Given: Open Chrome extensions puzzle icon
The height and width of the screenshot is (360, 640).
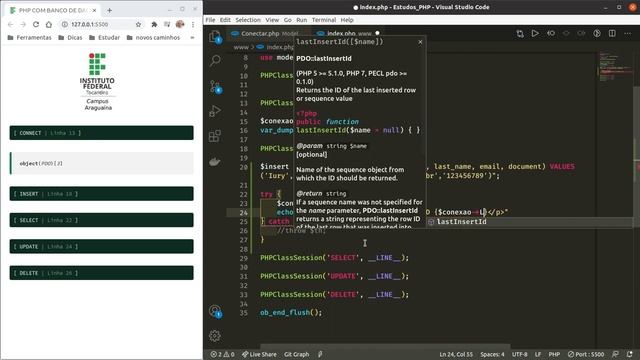Looking at the screenshot, I should (x=154, y=24).
